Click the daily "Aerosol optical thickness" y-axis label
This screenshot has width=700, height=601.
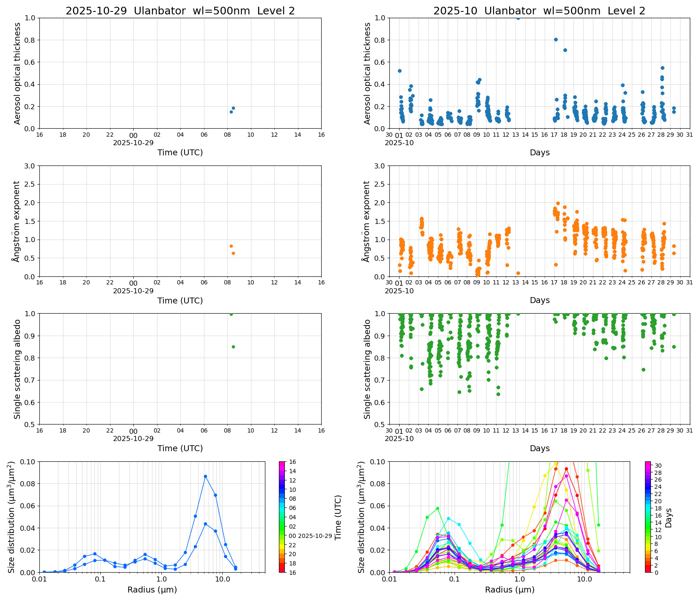coord(17,73)
